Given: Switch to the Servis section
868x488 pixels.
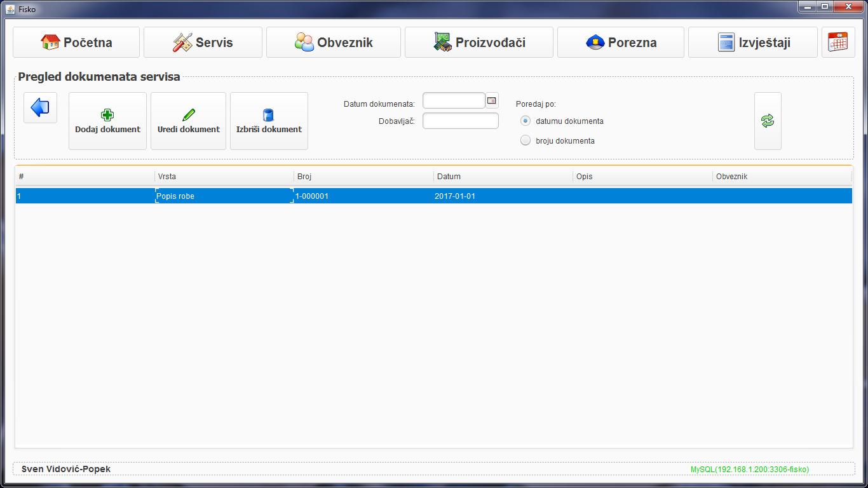Looking at the screenshot, I should coord(203,43).
